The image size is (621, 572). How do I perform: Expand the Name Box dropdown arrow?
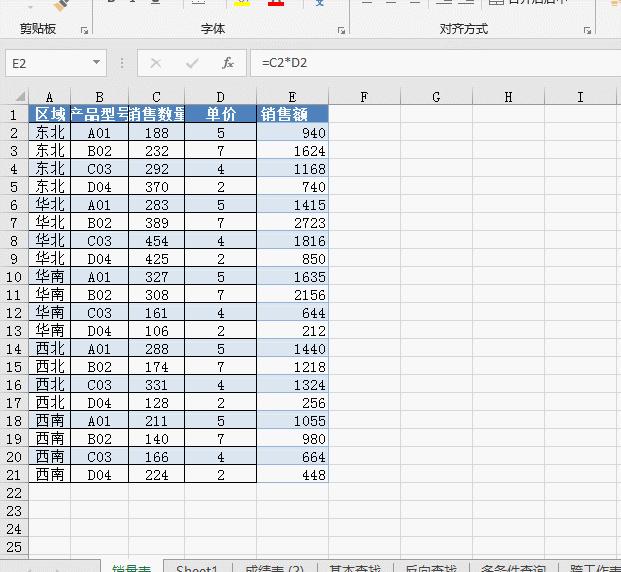pyautogui.click(x=96, y=63)
